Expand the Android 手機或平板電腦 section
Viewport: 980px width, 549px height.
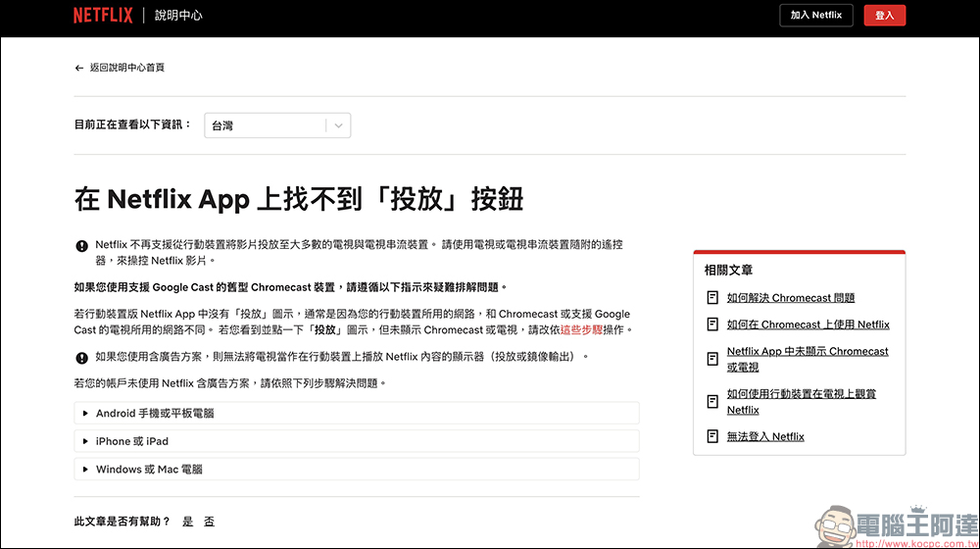[357, 413]
